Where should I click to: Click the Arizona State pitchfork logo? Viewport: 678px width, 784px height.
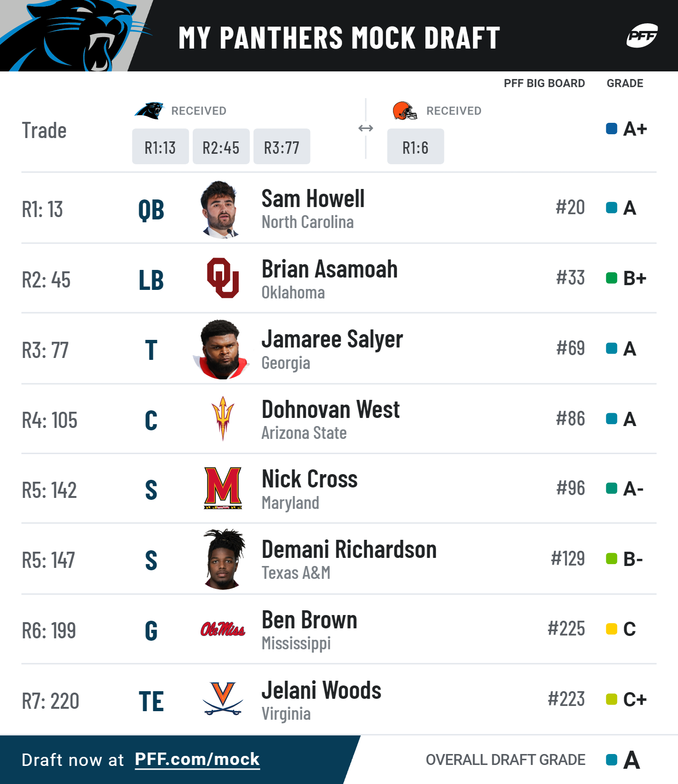pyautogui.click(x=223, y=418)
